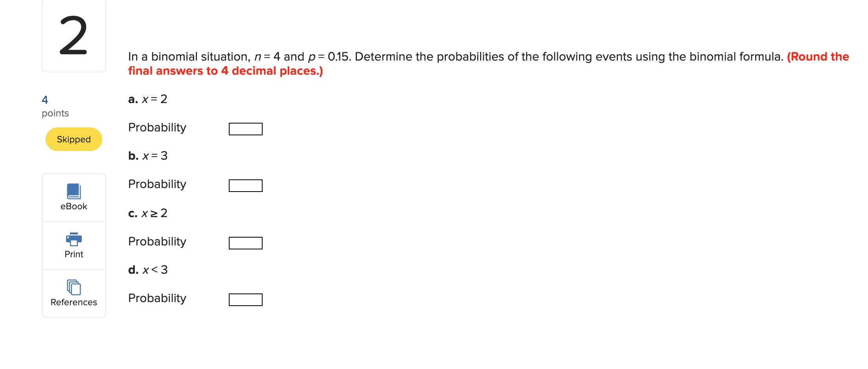This screenshot has width=868, height=369.
Task: Click the probability input for part a
Action: (x=245, y=129)
